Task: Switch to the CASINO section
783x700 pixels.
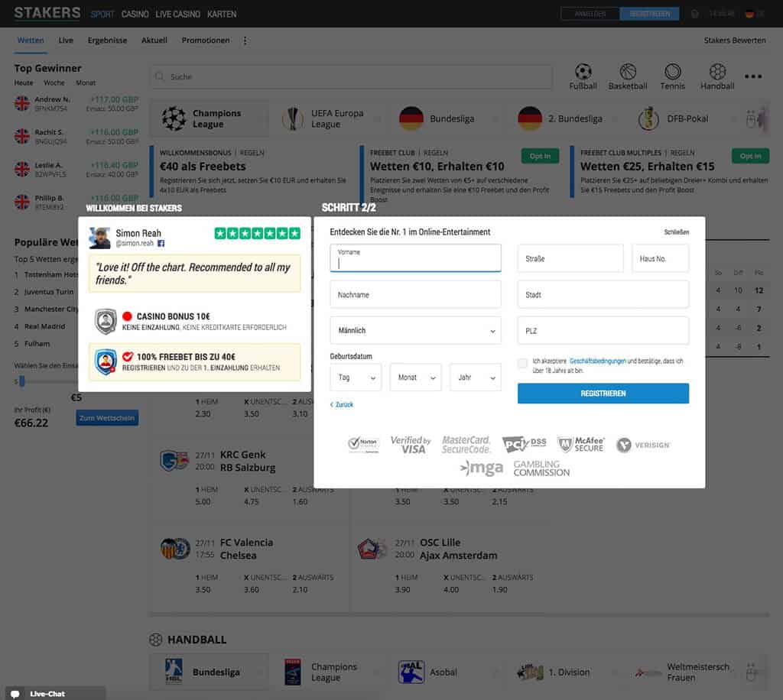Action: coord(135,14)
